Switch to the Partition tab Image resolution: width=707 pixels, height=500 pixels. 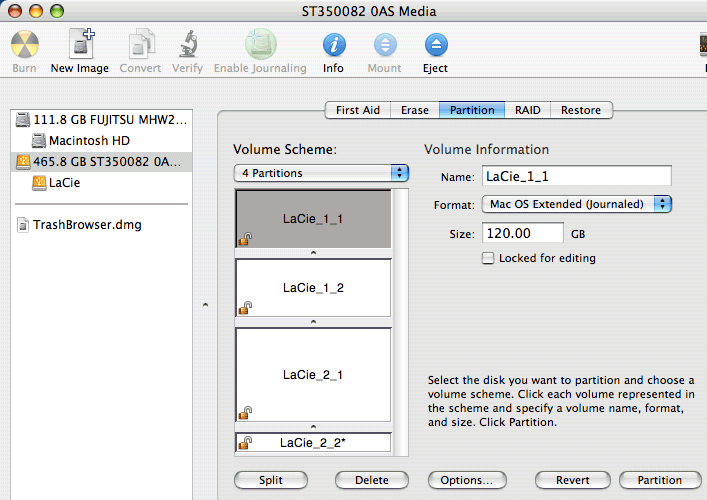pyautogui.click(x=472, y=110)
